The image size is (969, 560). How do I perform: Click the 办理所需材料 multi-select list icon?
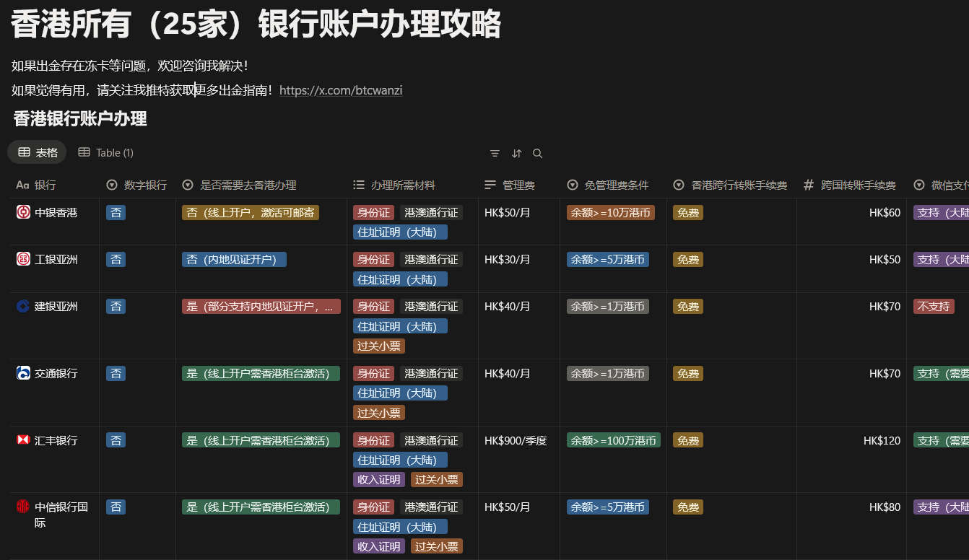[359, 185]
